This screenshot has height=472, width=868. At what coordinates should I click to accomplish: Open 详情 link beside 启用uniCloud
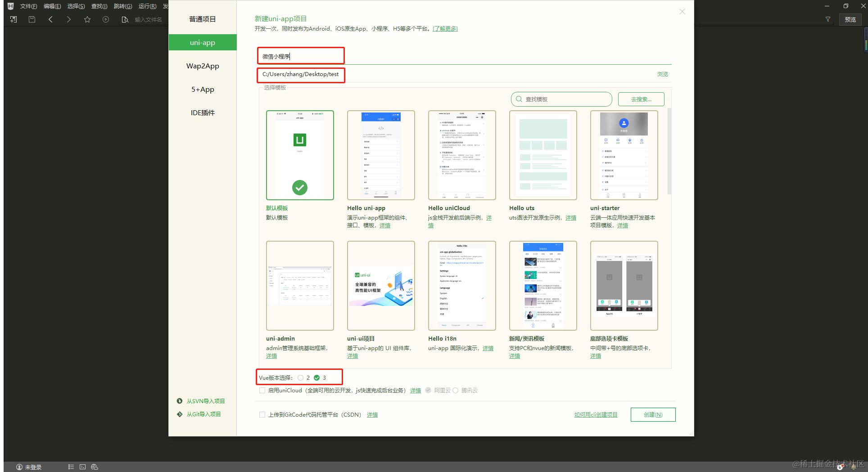(416, 391)
